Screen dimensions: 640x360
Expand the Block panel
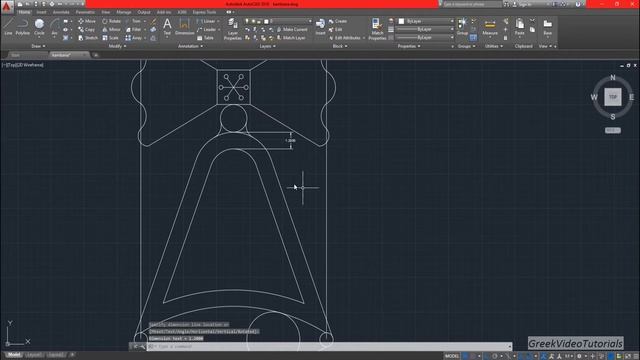(x=340, y=46)
